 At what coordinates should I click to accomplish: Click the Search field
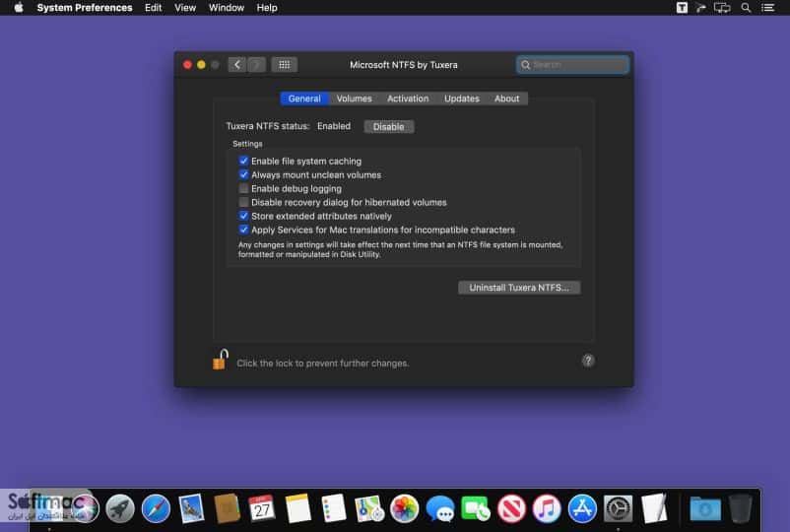(573, 64)
